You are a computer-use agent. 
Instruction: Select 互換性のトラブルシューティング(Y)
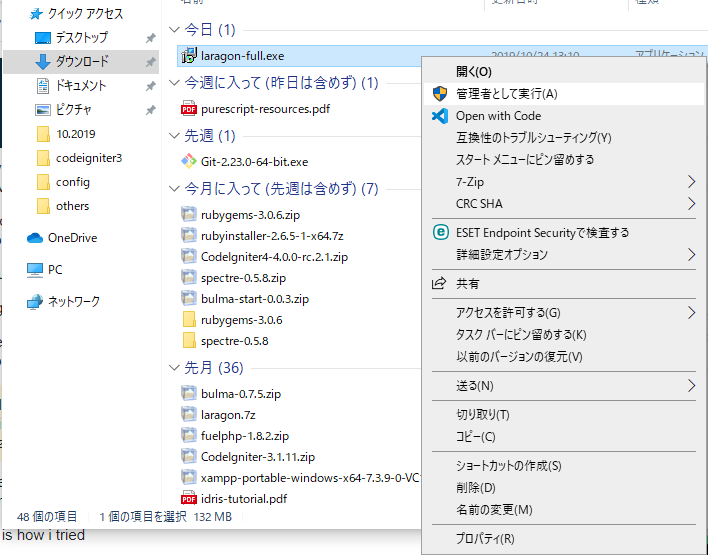pyautogui.click(x=564, y=138)
